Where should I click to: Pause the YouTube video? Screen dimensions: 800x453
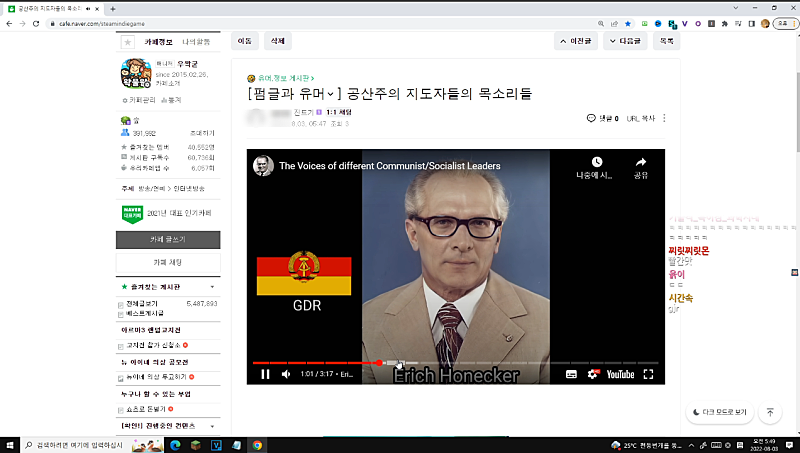click(266, 375)
